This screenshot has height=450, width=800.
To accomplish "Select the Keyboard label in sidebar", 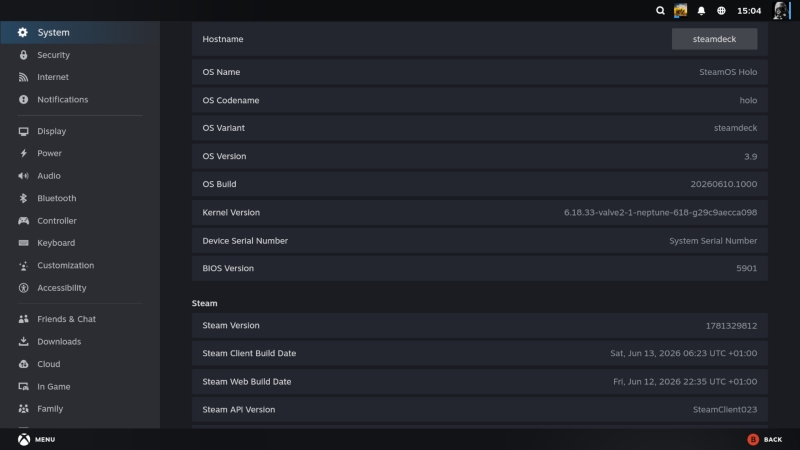I will pos(56,243).
